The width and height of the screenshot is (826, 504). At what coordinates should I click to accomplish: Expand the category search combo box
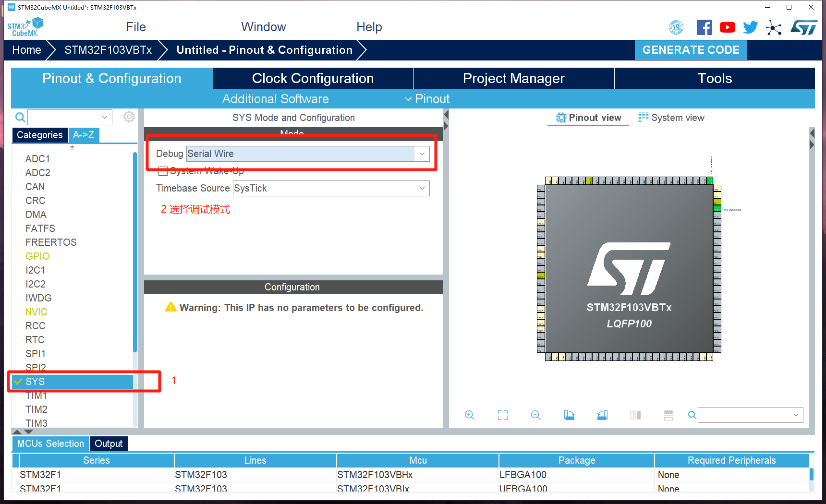105,117
